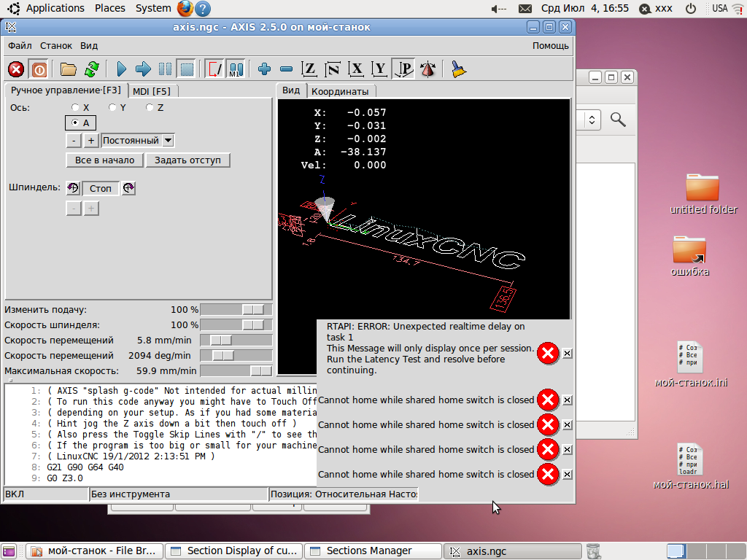Select мой-станок.hal desktop file

690,466
